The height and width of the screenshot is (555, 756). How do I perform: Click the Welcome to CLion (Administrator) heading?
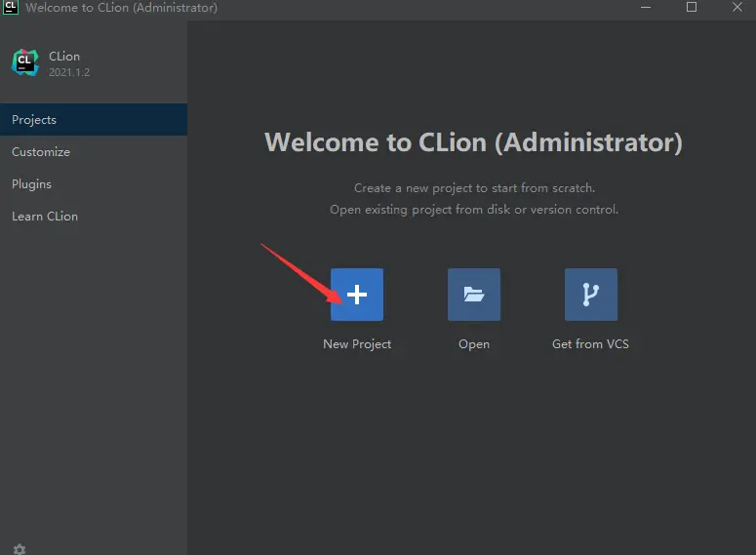coord(473,142)
